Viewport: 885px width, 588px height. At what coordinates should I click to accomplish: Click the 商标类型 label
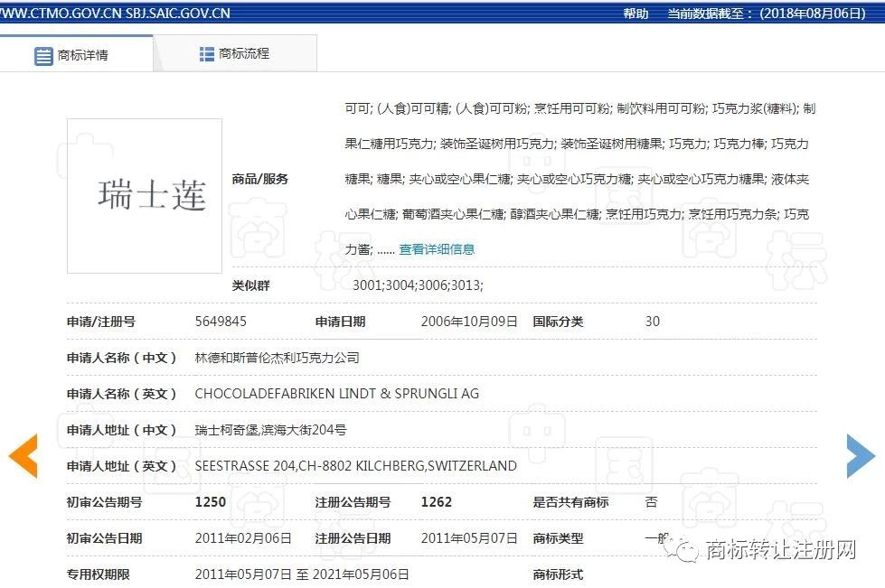(x=558, y=538)
